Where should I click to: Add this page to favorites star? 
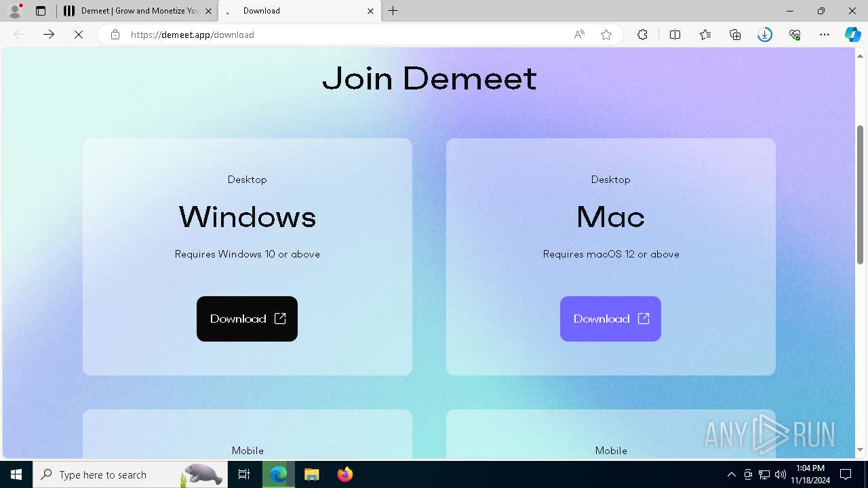[606, 35]
